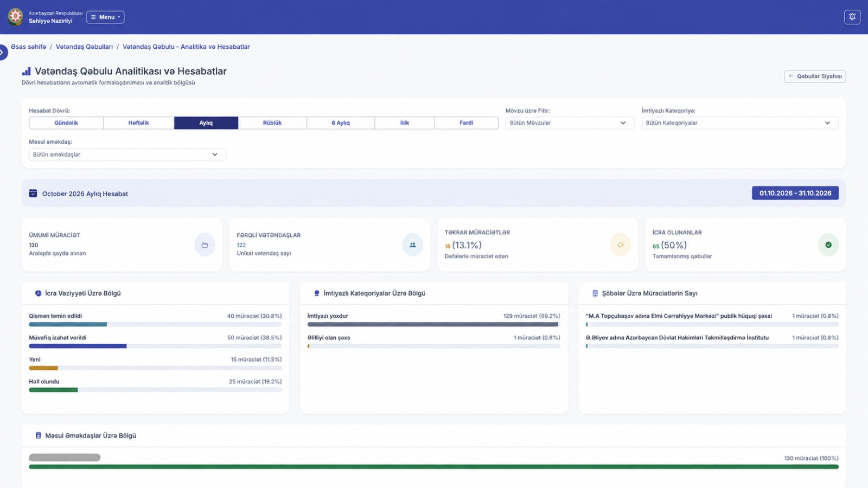Screen dimensions: 868x488
Task: Click the notification bell icon
Action: coord(852,17)
